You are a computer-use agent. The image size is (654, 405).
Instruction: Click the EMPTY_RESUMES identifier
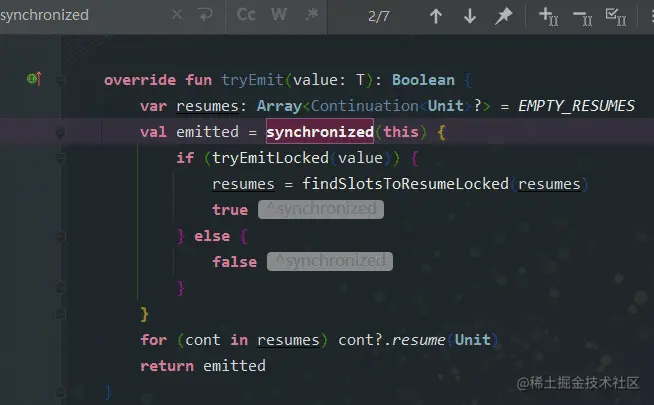576,106
